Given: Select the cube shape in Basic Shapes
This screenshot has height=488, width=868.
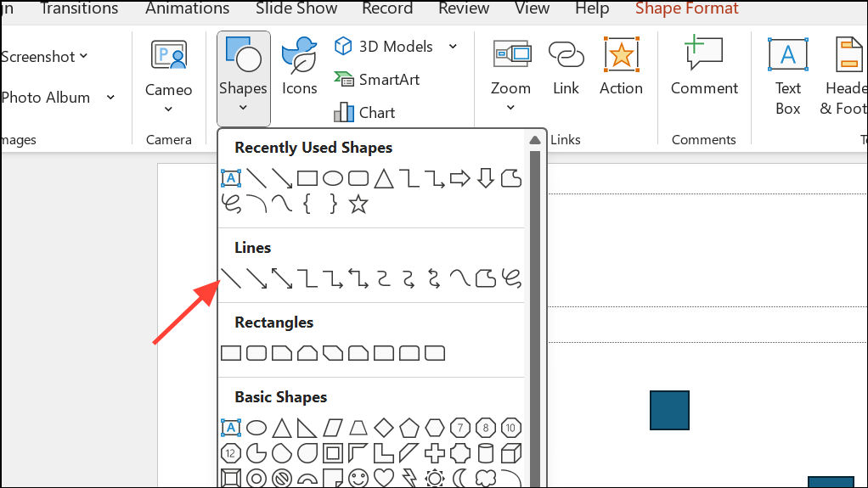Looking at the screenshot, I should pyautogui.click(x=510, y=452).
